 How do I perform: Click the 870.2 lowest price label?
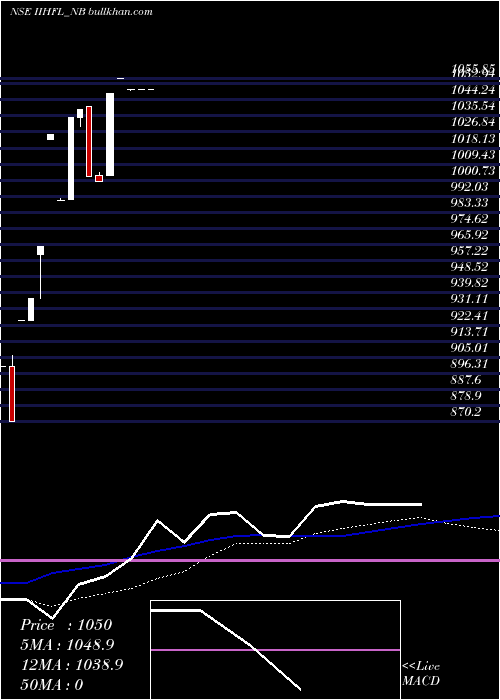pos(466,412)
